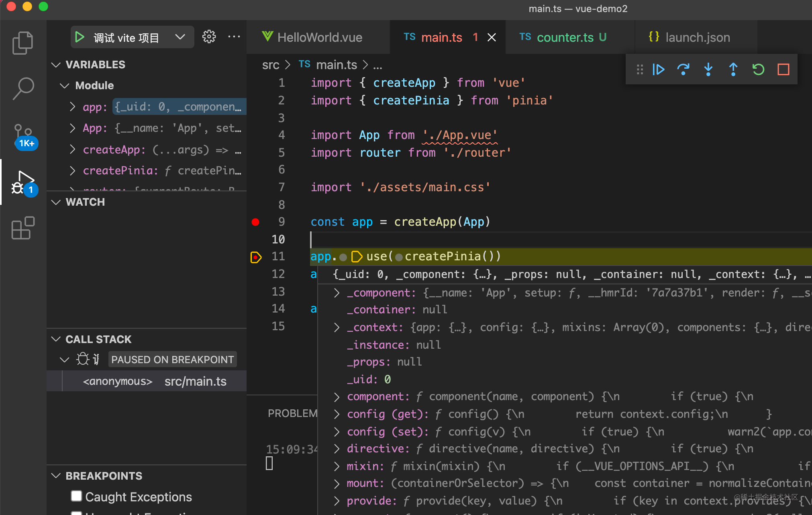Click the debug Continue button
This screenshot has width=812, height=515.
[659, 69]
